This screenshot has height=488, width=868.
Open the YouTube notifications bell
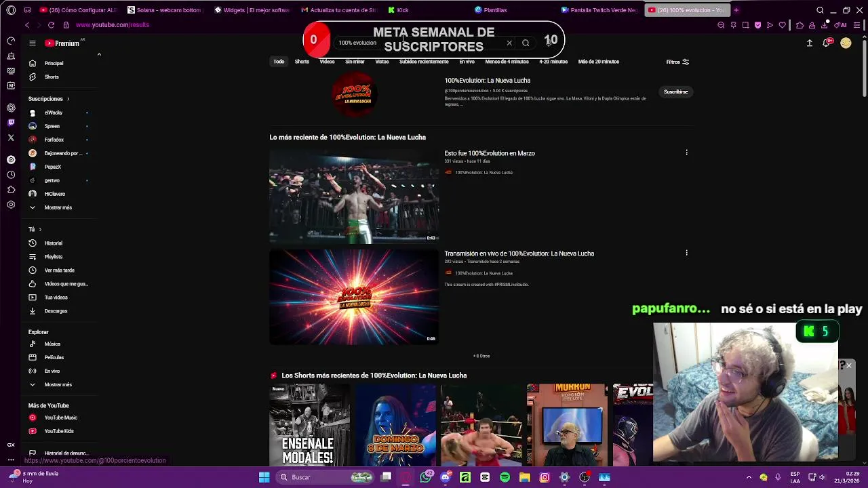(827, 43)
